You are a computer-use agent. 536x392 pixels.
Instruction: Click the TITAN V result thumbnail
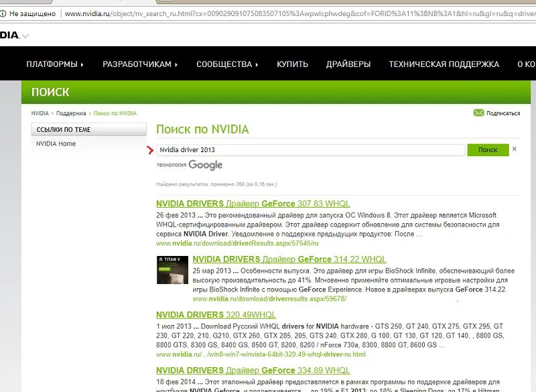pyautogui.click(x=172, y=269)
